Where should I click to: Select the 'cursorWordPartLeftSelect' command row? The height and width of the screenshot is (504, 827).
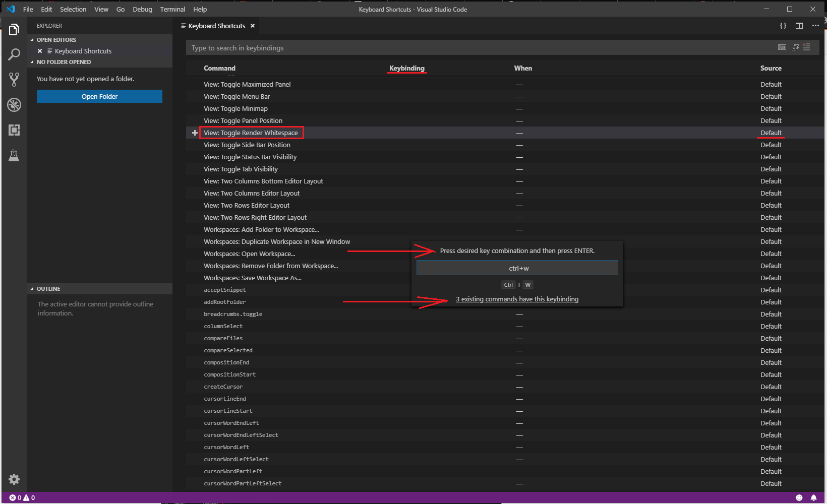(505, 483)
